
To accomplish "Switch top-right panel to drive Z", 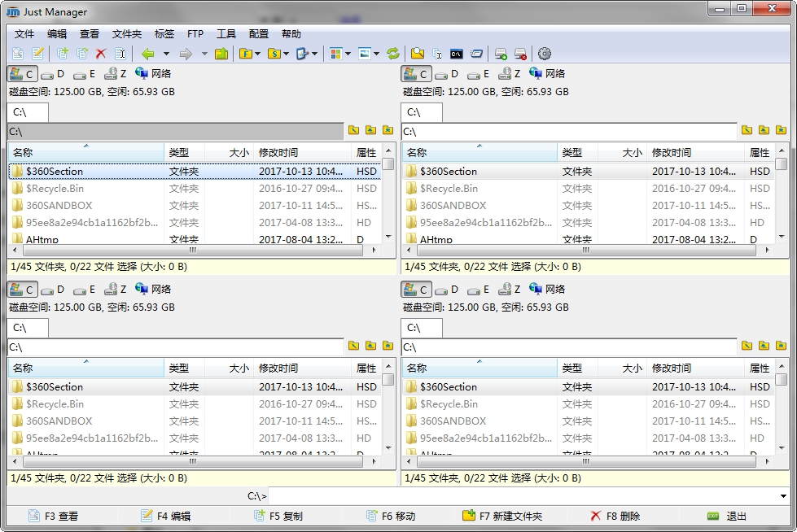I will pos(510,74).
